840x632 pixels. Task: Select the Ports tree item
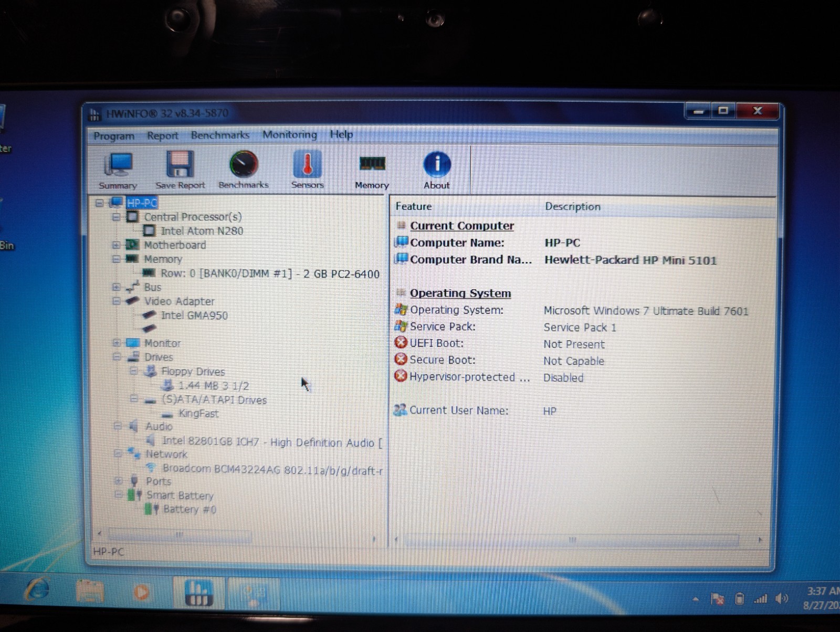coord(159,481)
